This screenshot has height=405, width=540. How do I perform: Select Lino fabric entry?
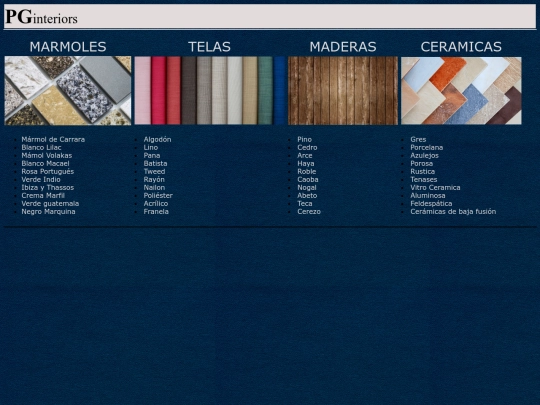pos(151,147)
